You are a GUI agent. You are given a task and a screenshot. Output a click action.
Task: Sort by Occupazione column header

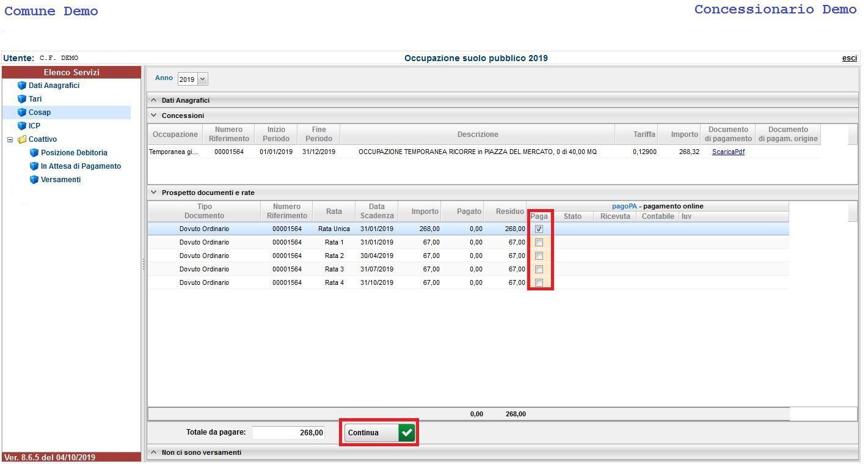coord(175,134)
